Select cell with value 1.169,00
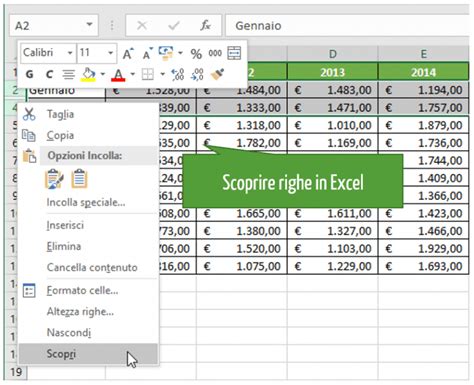Screen dimensions: 474x385 click(333, 143)
